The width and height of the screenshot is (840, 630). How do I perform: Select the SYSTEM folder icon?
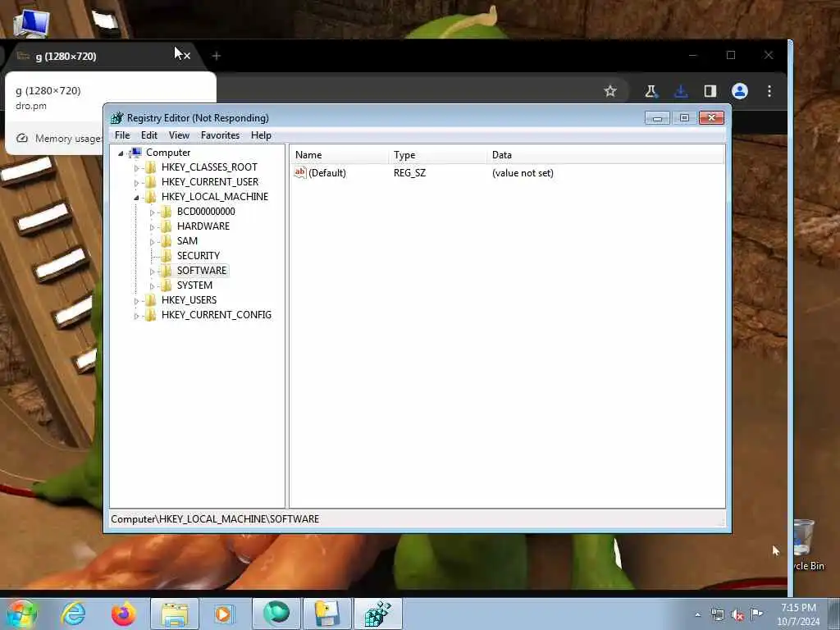(x=167, y=285)
